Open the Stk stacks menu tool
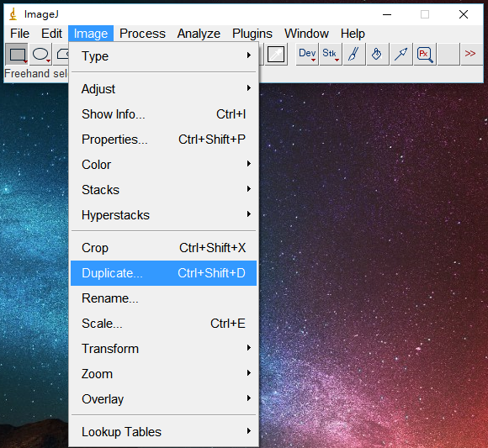This screenshot has height=448, width=488. pyautogui.click(x=331, y=55)
